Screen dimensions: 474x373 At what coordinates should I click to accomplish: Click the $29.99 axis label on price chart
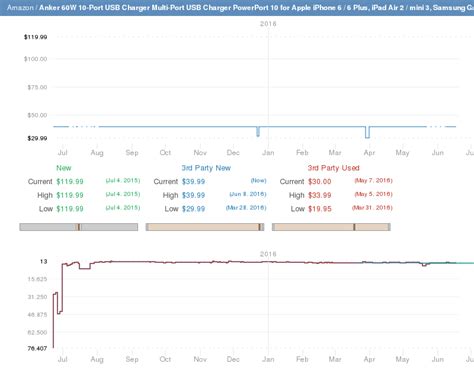click(x=37, y=138)
